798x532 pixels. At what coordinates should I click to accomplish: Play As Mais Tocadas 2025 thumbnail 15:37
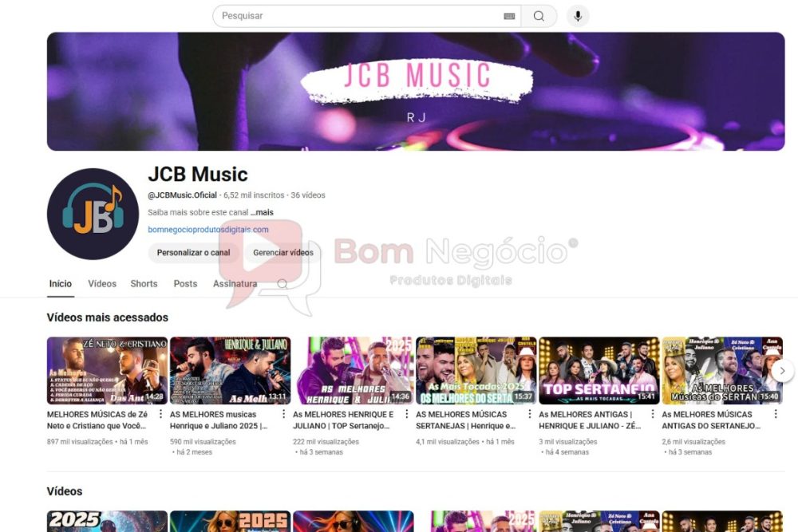point(476,370)
